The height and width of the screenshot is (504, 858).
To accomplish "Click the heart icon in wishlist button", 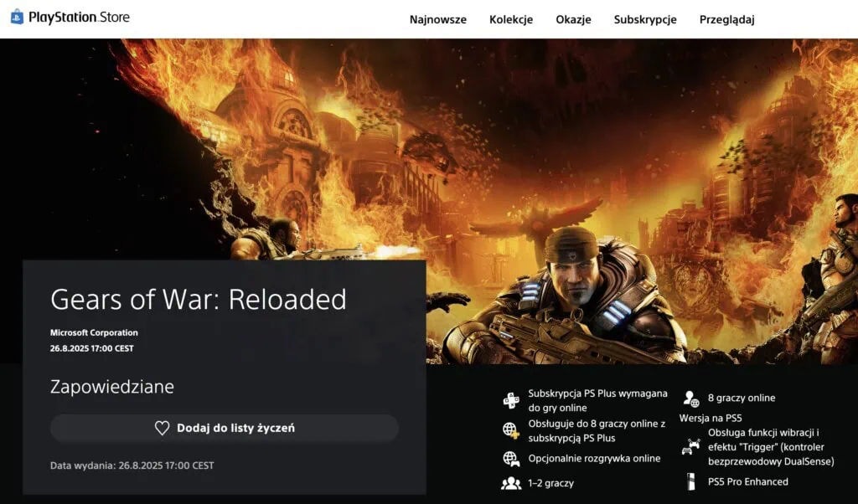I will [x=162, y=428].
